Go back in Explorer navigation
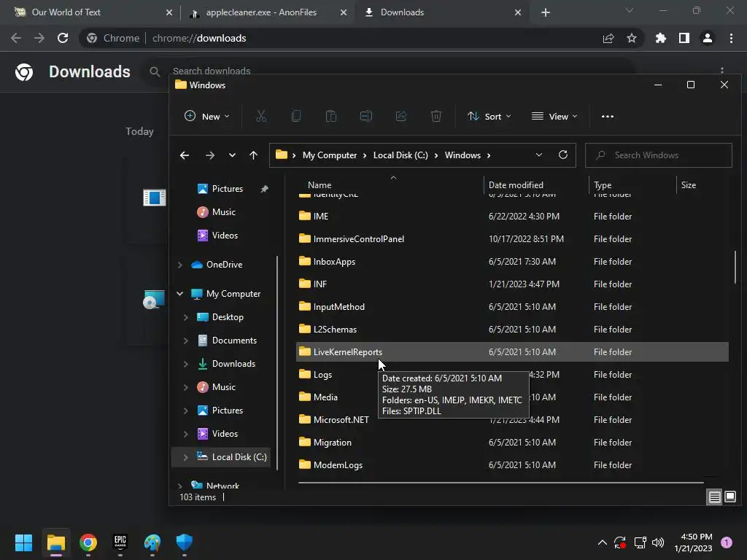This screenshot has width=747, height=560. 185,155
